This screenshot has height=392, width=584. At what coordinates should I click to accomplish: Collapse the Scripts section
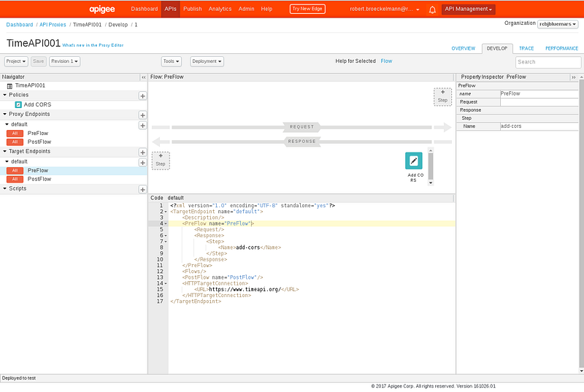point(5,189)
